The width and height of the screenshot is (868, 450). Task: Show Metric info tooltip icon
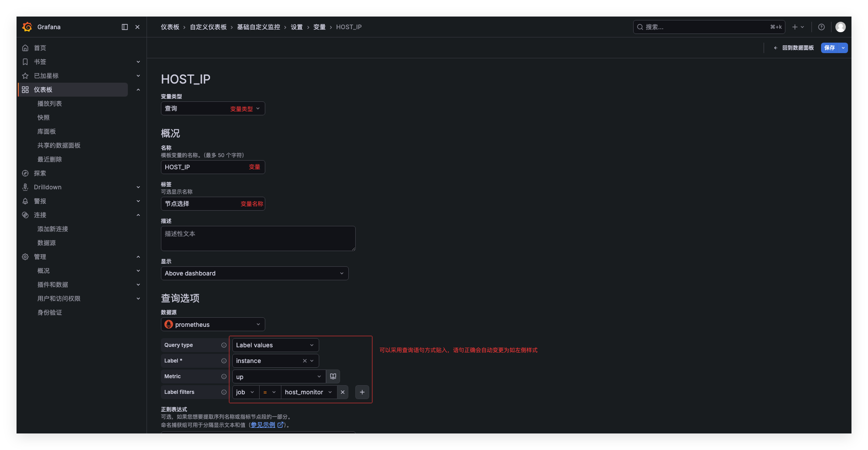(x=224, y=376)
